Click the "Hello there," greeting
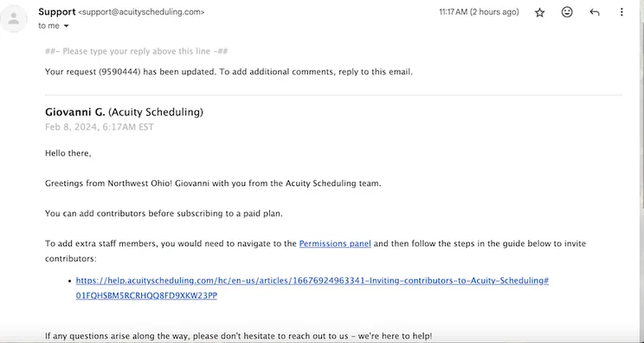 [x=68, y=153]
